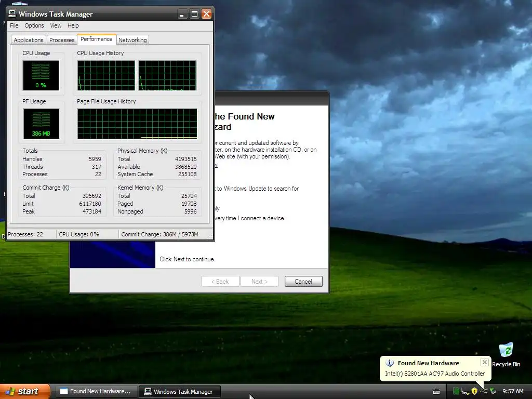The width and height of the screenshot is (532, 399).
Task: Maximize the Windows Task Manager window
Action: [194, 14]
